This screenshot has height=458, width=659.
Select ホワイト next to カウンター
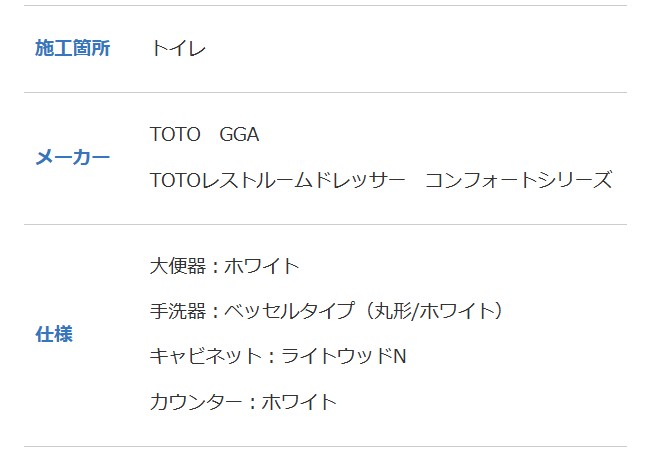tap(300, 402)
